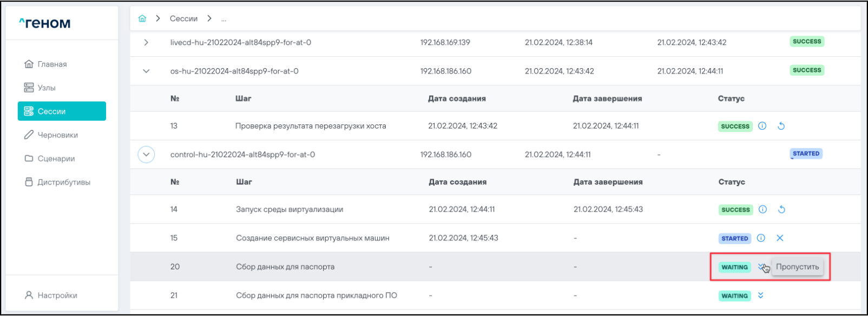This screenshot has width=868, height=316.
Task: Show info for step 14
Action: tap(762, 209)
